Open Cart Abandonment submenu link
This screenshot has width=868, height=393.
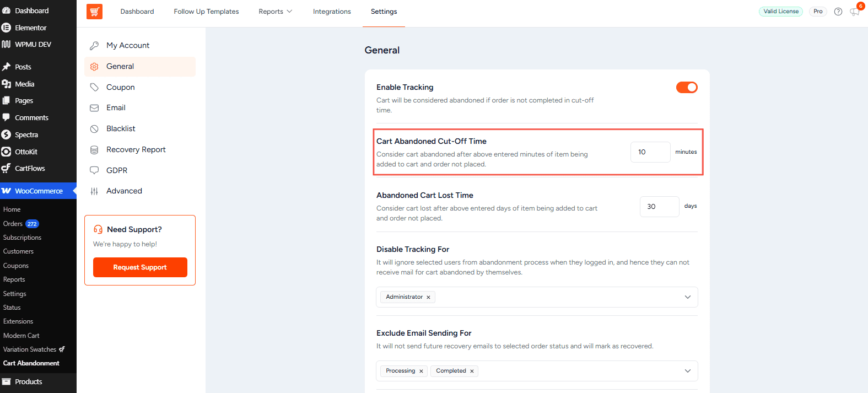31,363
